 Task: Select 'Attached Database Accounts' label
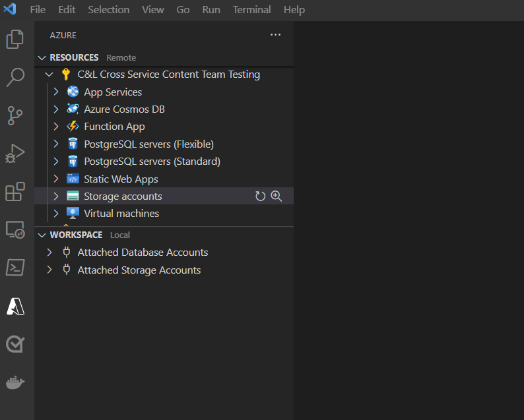tap(143, 253)
